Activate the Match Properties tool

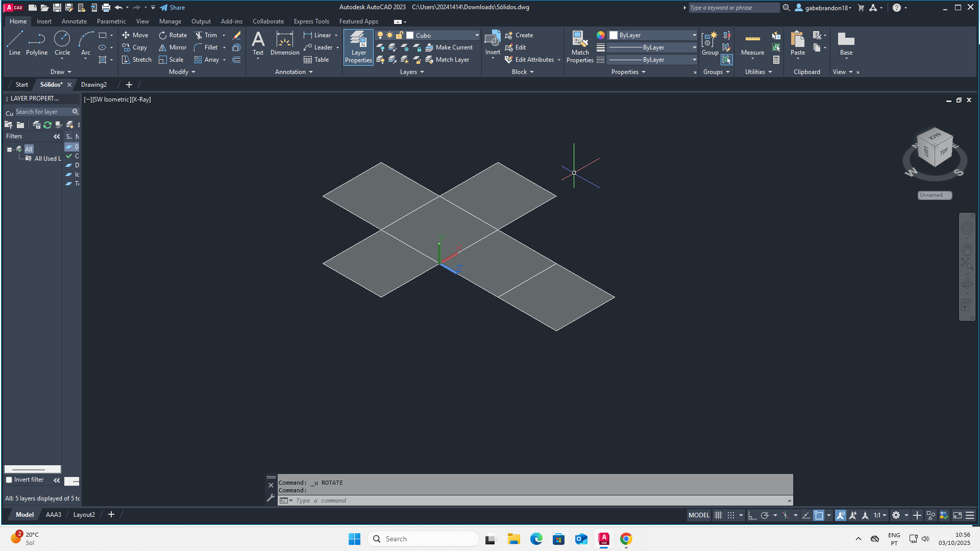(580, 46)
